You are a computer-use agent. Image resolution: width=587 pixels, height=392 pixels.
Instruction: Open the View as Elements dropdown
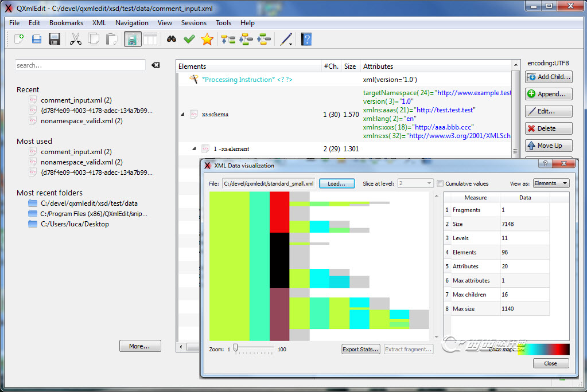coord(551,183)
